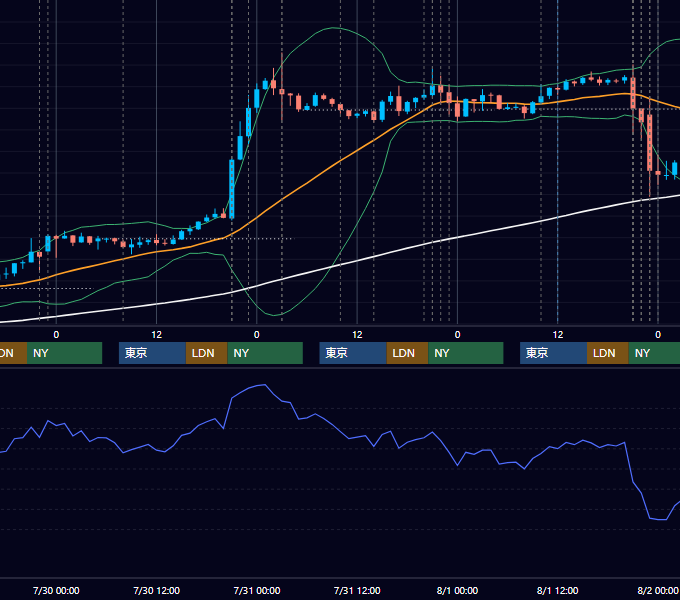
Task: Select upper Bollinger band peak near 7/31 12:00
Action: (x=333, y=28)
